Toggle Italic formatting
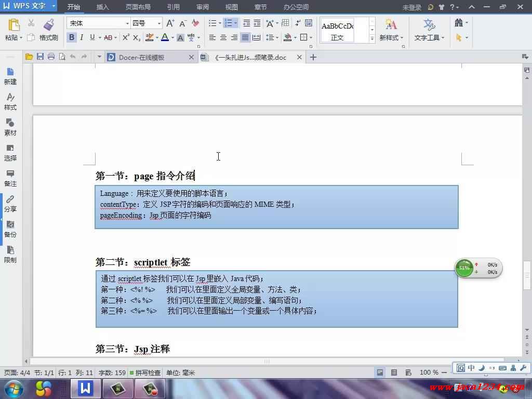The width and height of the screenshot is (532, 399). (82, 37)
